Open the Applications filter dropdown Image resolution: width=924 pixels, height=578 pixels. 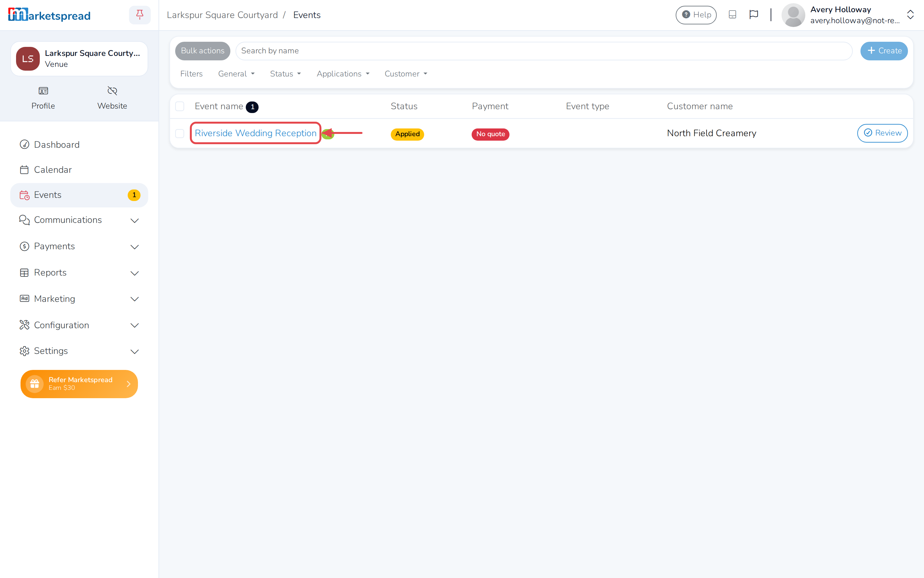(x=343, y=74)
